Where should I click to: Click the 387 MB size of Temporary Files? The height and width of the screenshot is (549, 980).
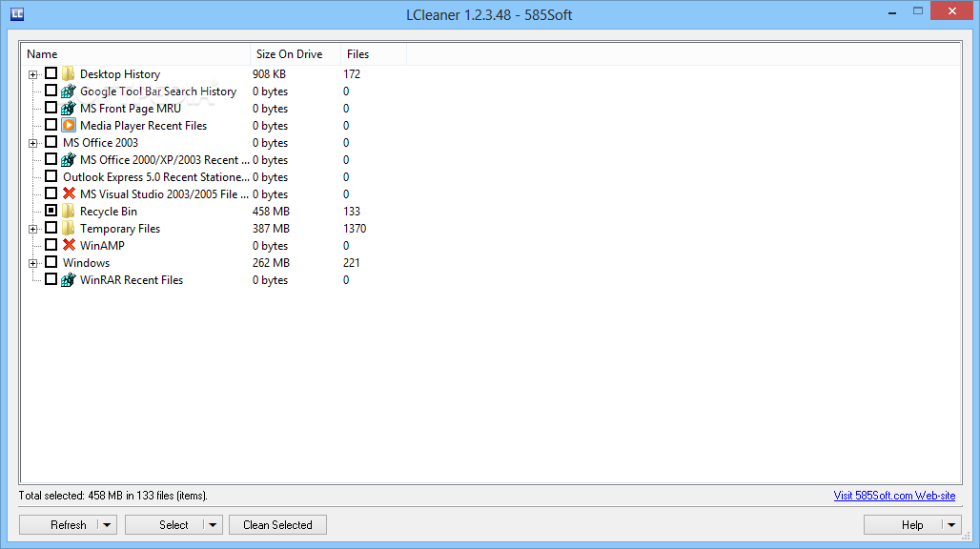point(271,229)
